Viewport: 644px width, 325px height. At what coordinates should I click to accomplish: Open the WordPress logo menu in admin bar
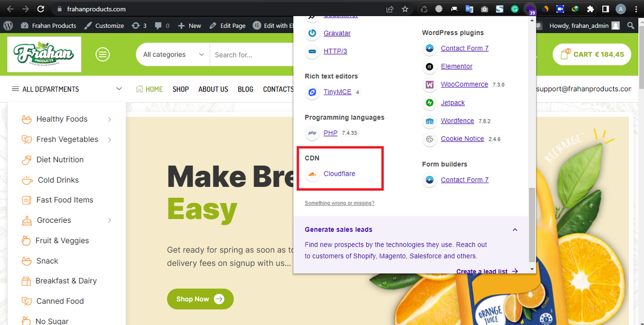[x=8, y=26]
